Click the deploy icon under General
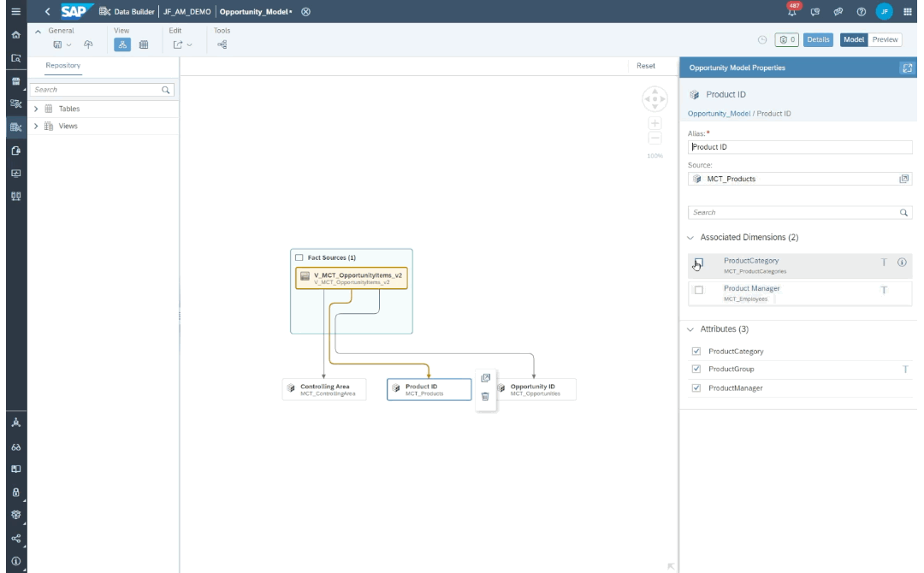This screenshot has width=924, height=573. coord(88,44)
